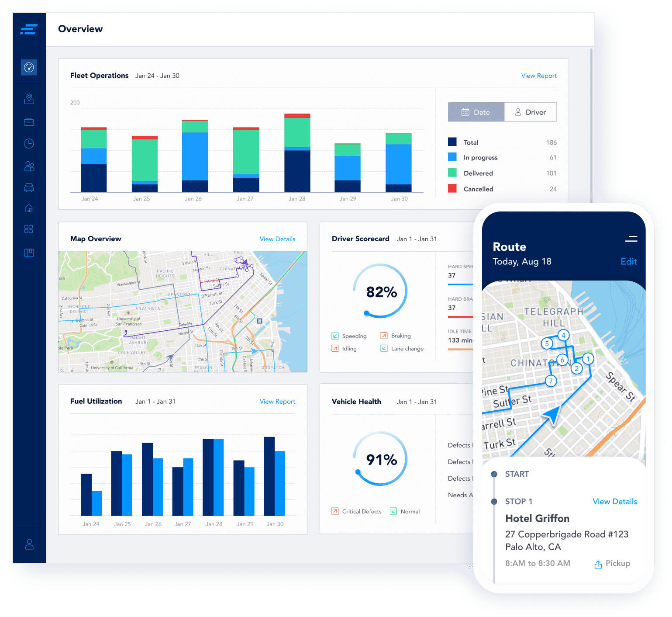Click the Total count 186
The image size is (672, 617).
[x=551, y=143]
